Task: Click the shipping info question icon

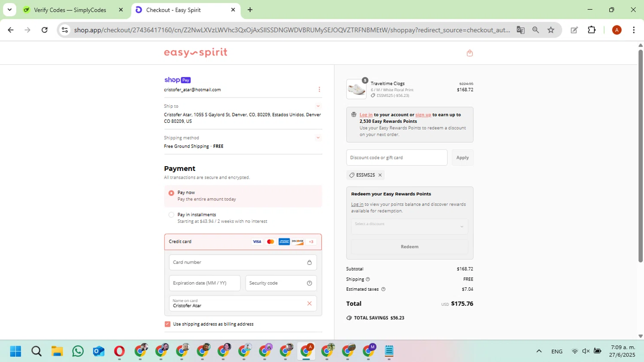Action: pos(368,279)
